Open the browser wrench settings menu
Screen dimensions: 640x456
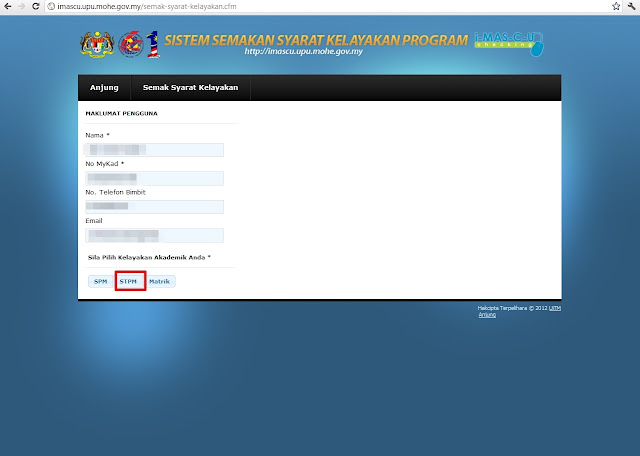pyautogui.click(x=631, y=6)
